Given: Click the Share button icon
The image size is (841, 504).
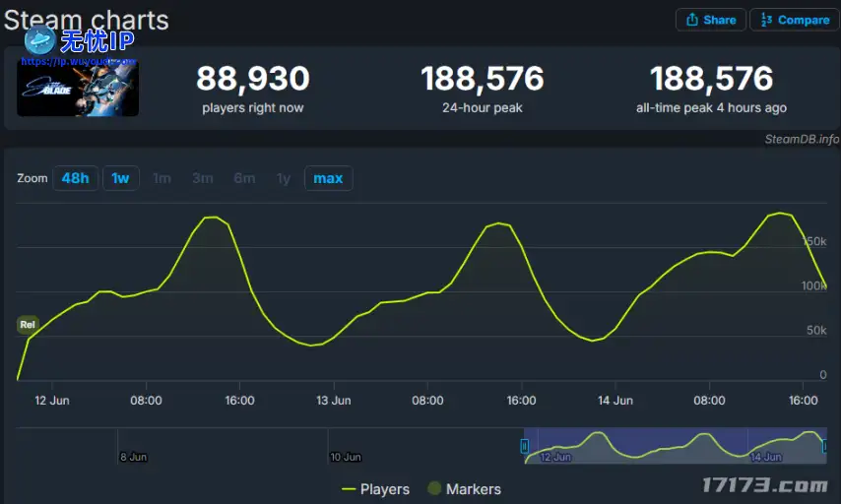Looking at the screenshot, I should 692,20.
